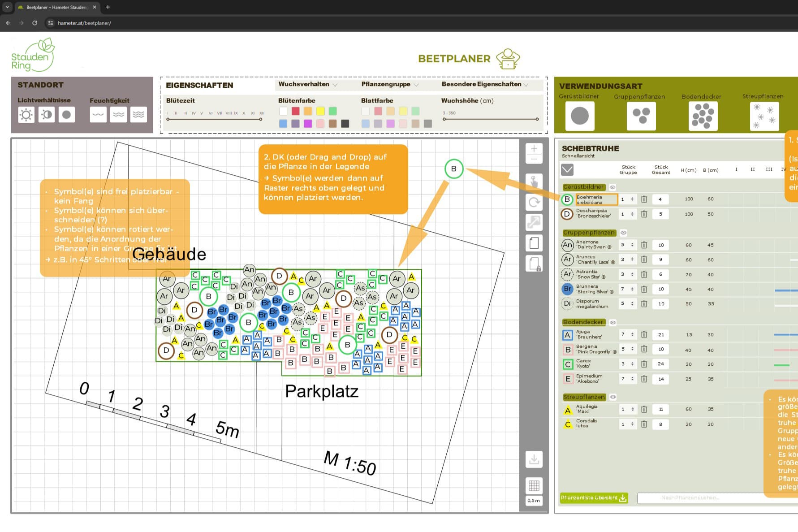Image resolution: width=798 pixels, height=532 pixels.
Task: Toggle visibility eye next to Gruppenpflanzen heading
Action: click(x=623, y=233)
